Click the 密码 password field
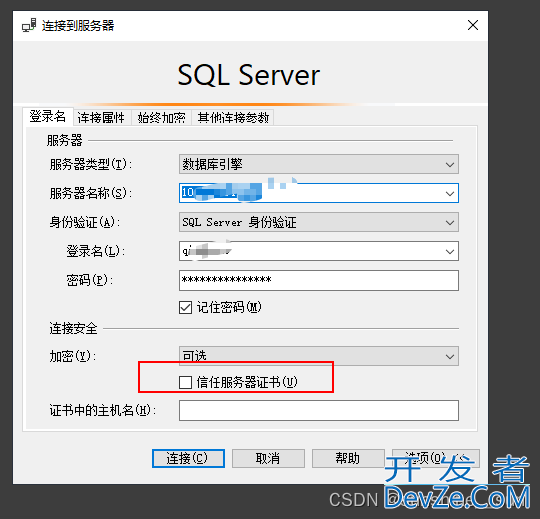Viewport: 540px width, 519px height. tap(319, 280)
